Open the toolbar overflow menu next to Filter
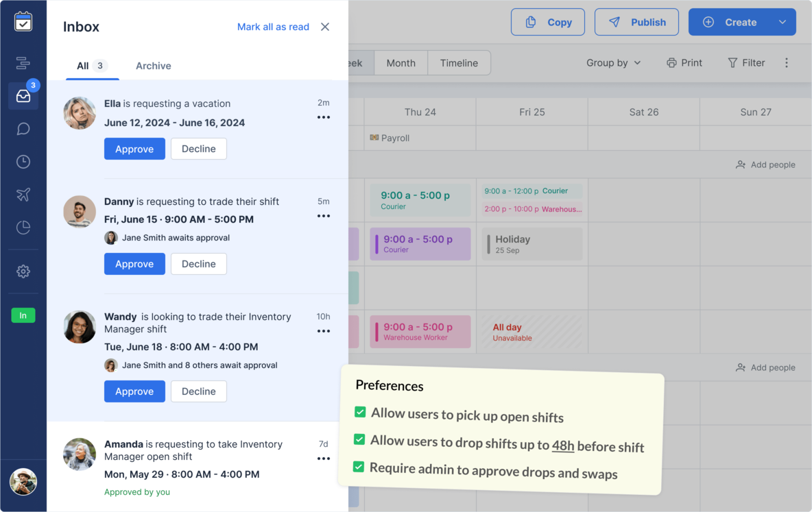 pyautogui.click(x=787, y=62)
